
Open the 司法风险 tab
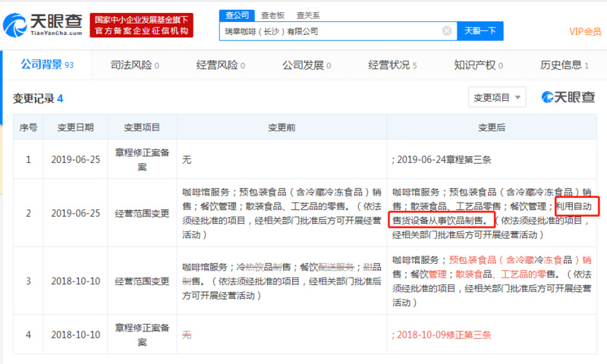(x=134, y=65)
